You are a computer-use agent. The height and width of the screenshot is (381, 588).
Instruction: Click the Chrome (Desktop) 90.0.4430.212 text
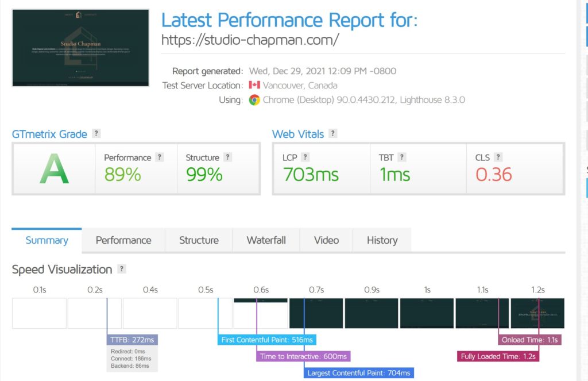point(329,100)
